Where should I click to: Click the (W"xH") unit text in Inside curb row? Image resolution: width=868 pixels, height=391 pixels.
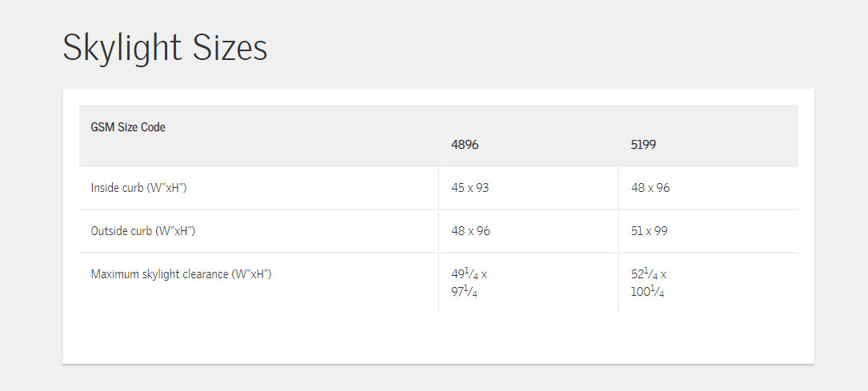click(x=169, y=188)
